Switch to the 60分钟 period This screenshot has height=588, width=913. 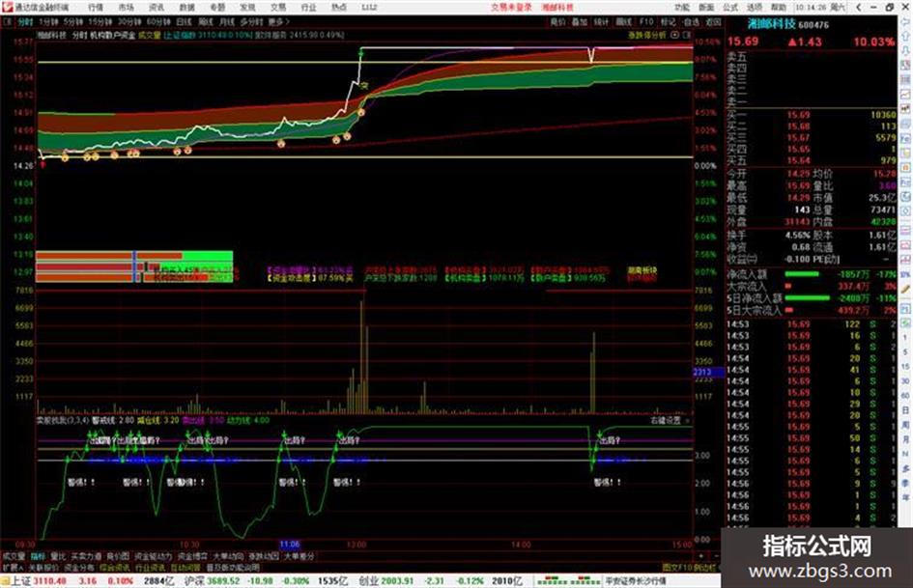pos(158,21)
